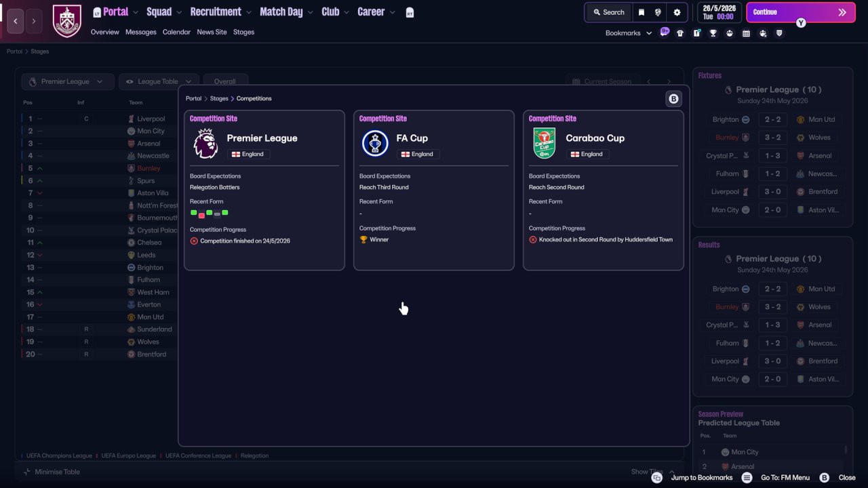Open the shield bookmark icon

click(x=779, y=33)
